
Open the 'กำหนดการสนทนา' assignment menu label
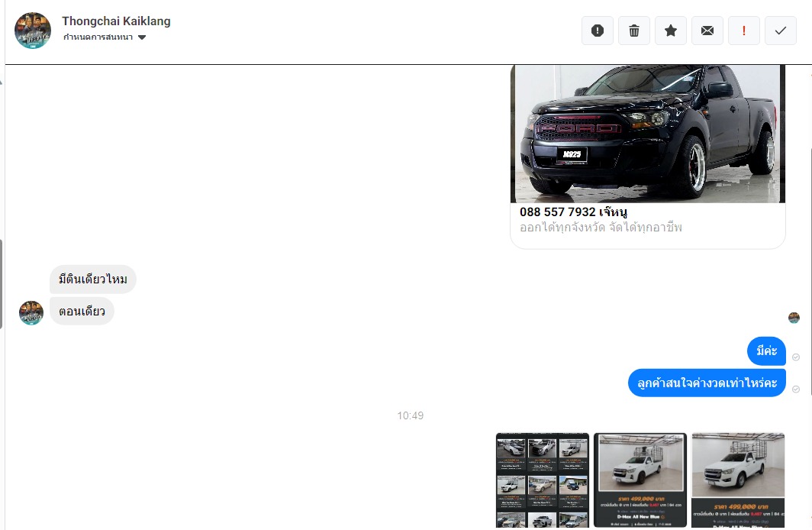[98, 37]
